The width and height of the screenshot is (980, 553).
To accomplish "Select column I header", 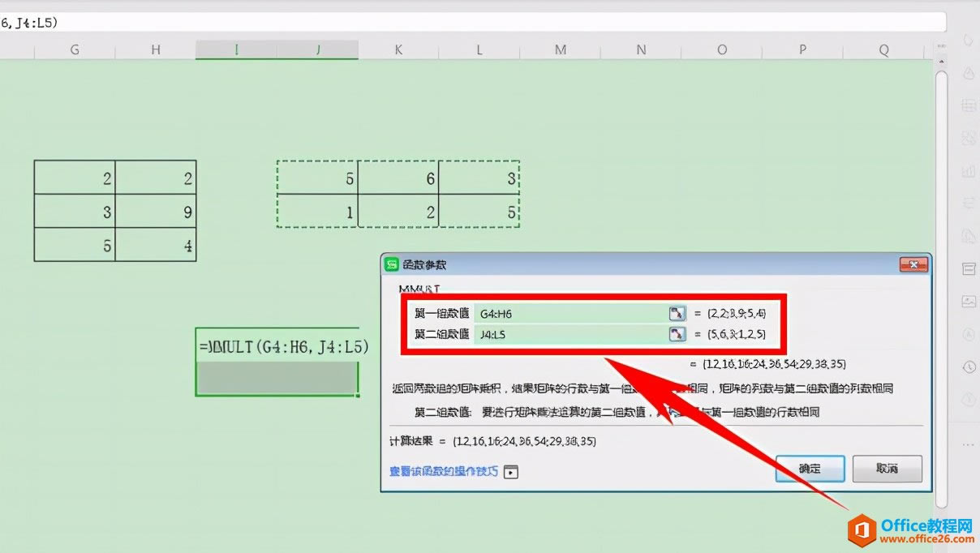I will (236, 50).
